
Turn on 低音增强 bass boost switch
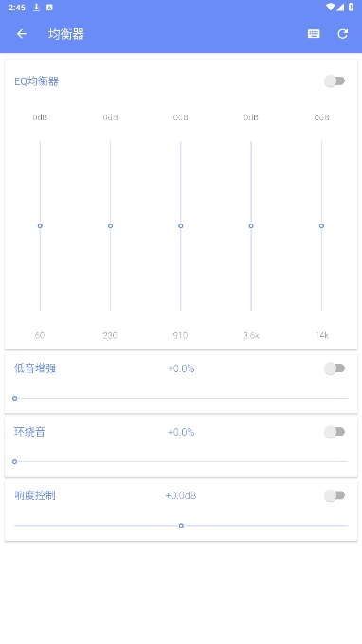pos(335,368)
